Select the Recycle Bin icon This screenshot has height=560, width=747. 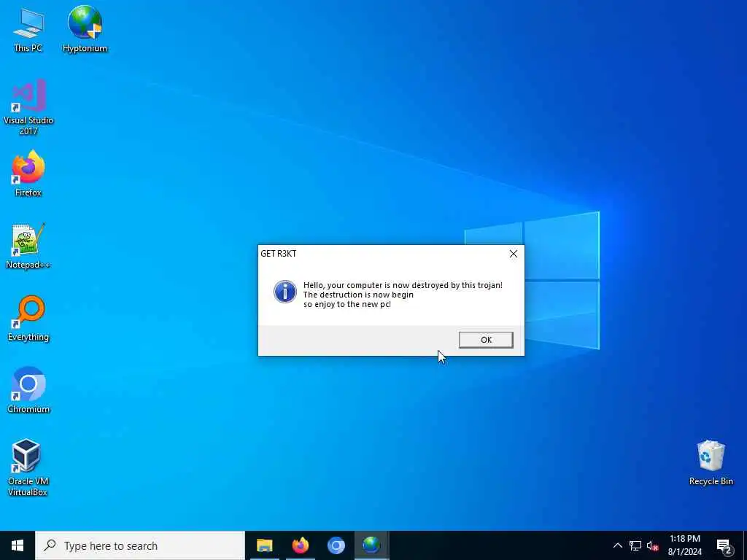711,463
